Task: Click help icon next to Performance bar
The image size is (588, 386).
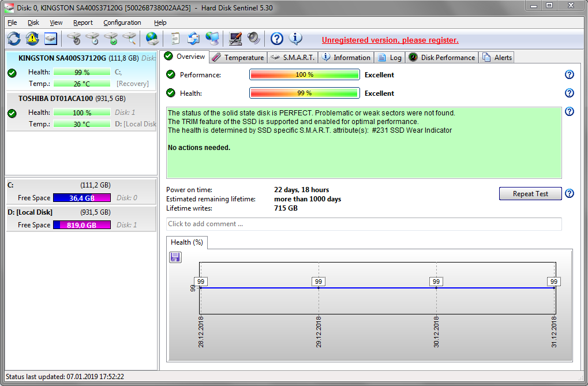Action: click(569, 75)
